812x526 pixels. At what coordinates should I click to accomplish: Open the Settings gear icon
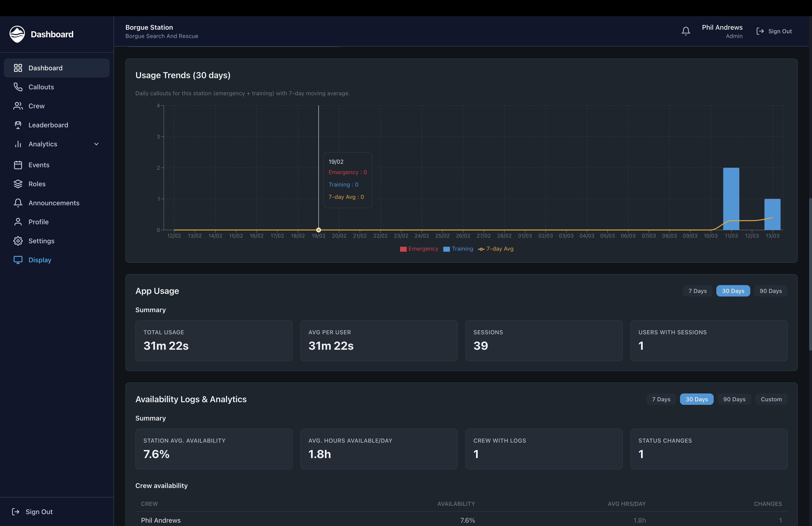coord(18,241)
